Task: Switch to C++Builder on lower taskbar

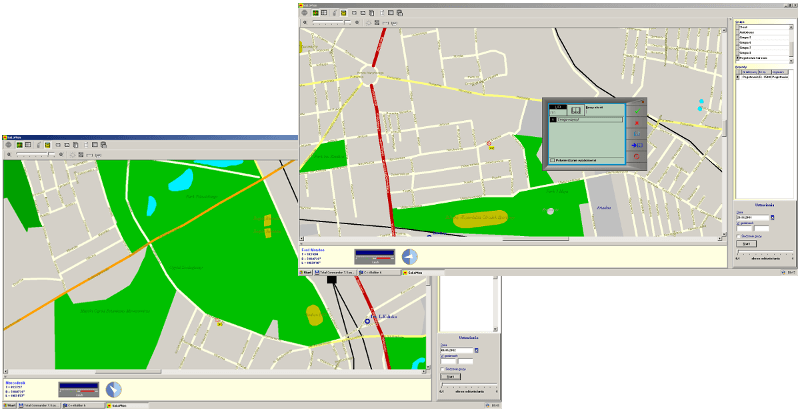Action: coord(82,405)
